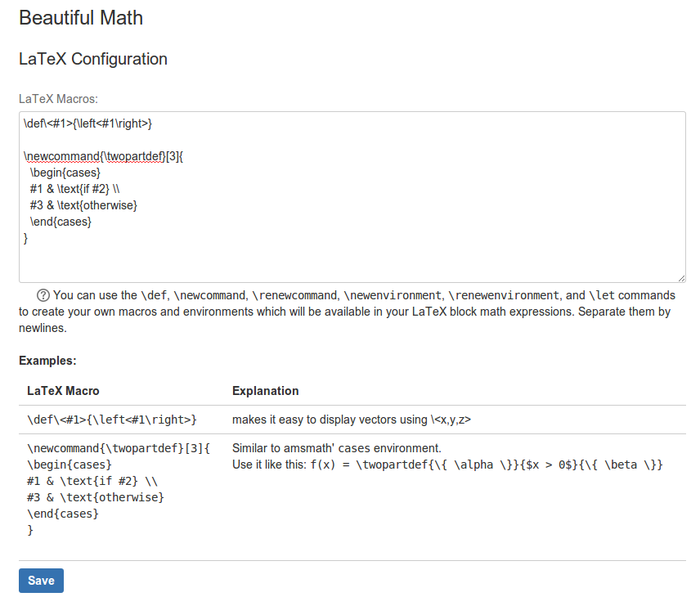The height and width of the screenshot is (597, 700).
Task: Click the \newcommand{\twopartdef} line in textarea
Action: click(103, 156)
